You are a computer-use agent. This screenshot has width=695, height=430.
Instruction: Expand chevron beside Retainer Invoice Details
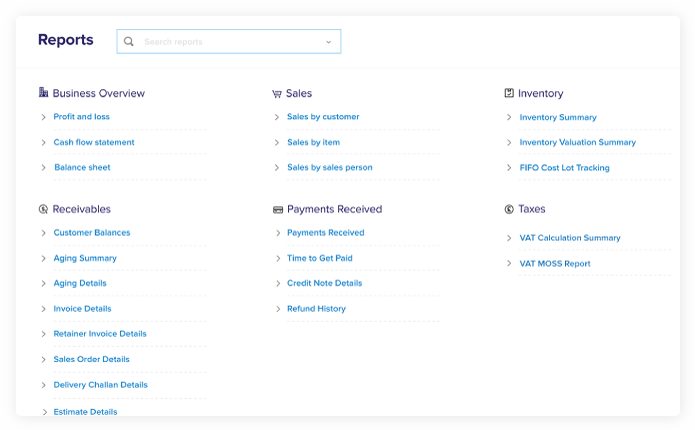(43, 334)
